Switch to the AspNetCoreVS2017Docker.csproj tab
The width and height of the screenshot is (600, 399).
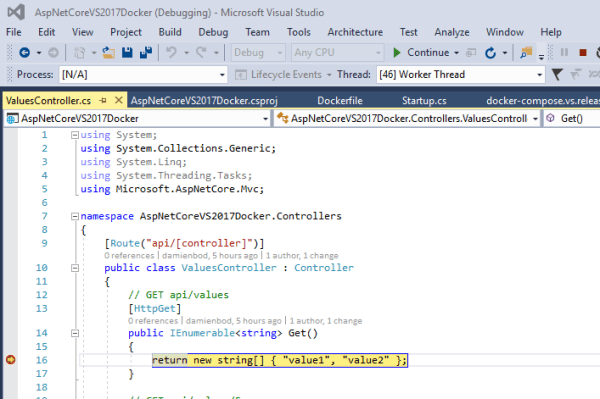[x=204, y=101]
